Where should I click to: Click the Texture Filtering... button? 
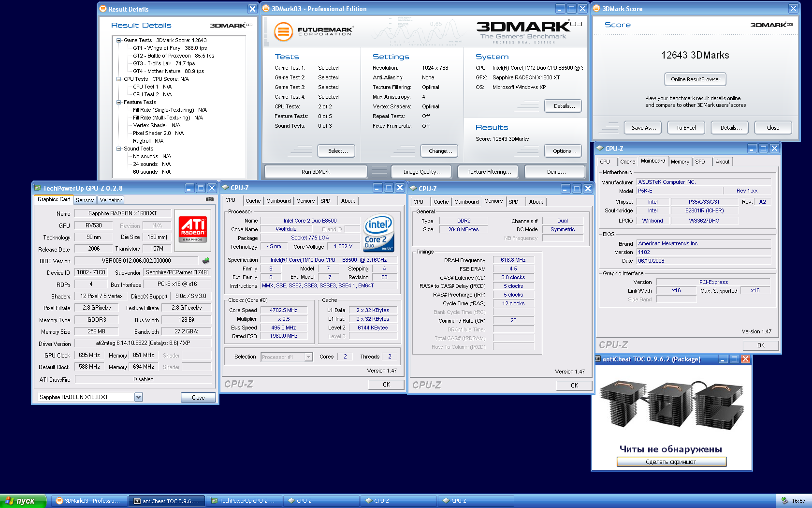click(489, 172)
